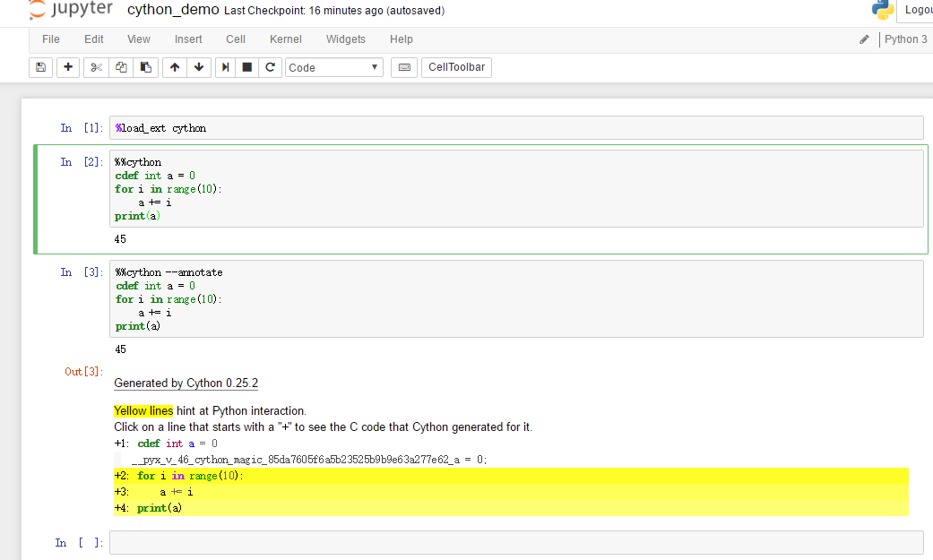933x560 pixels.
Task: Click the Out[3] output prompt
Action: [83, 371]
